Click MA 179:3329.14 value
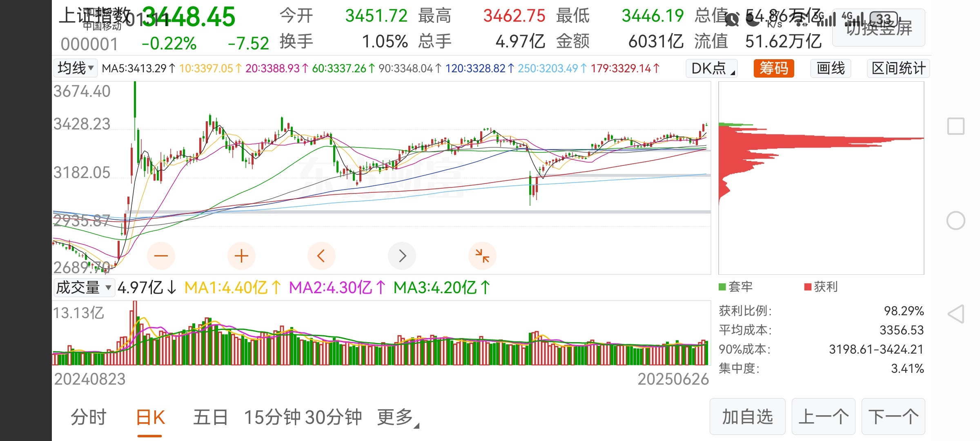Screen dimensions: 980x441 pos(625,68)
